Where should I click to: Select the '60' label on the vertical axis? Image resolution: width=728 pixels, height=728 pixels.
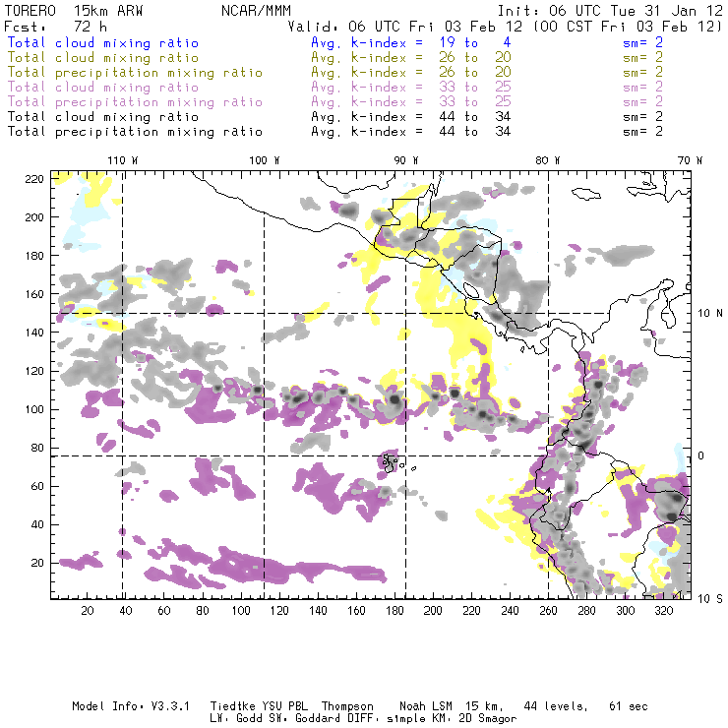pos(37,487)
